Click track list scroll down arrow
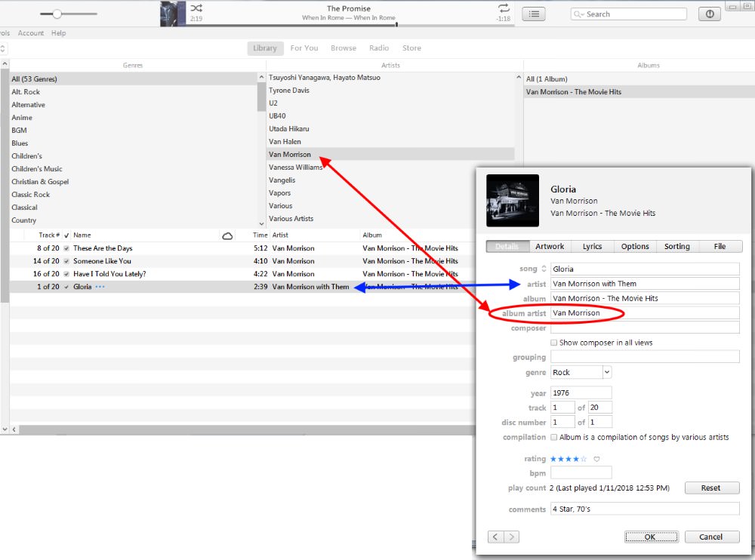The width and height of the screenshot is (755, 560). click(5, 429)
